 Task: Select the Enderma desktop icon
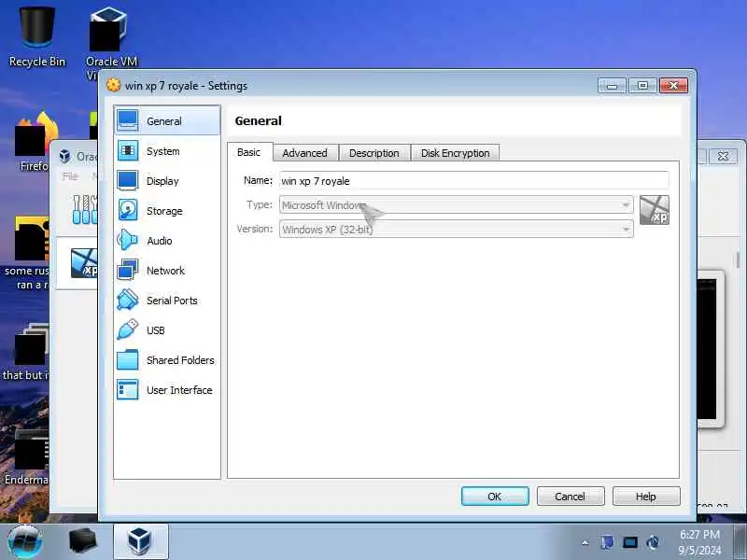coord(29,457)
